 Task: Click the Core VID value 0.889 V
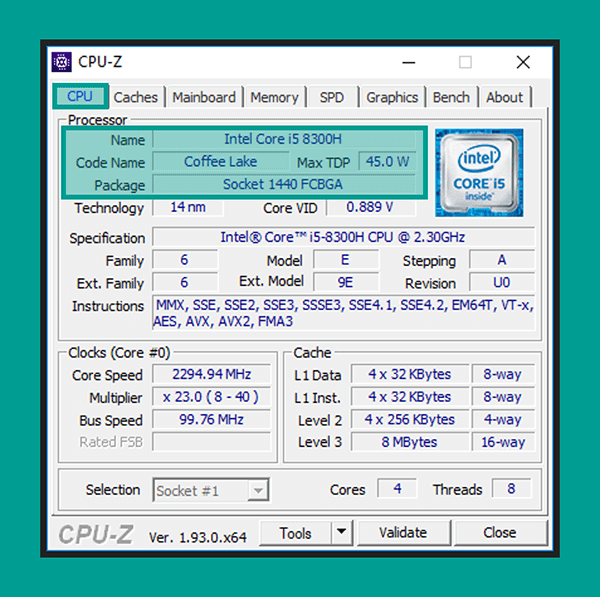click(371, 207)
